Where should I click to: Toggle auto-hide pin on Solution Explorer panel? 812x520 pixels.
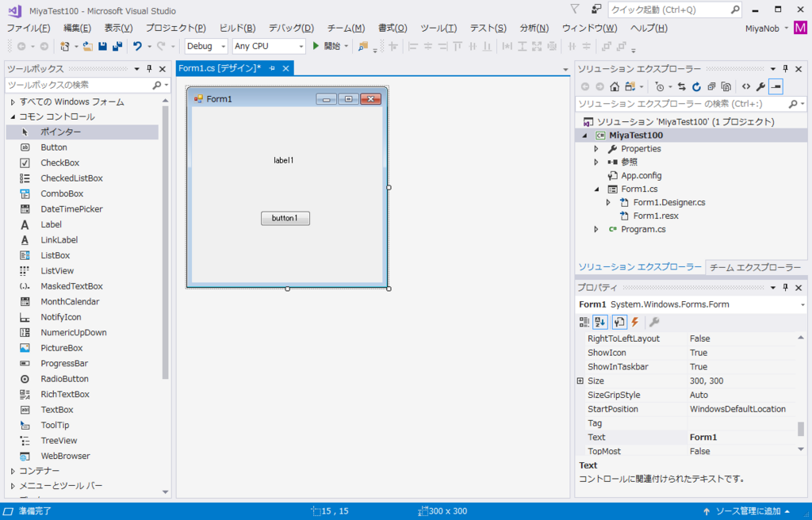coord(785,69)
